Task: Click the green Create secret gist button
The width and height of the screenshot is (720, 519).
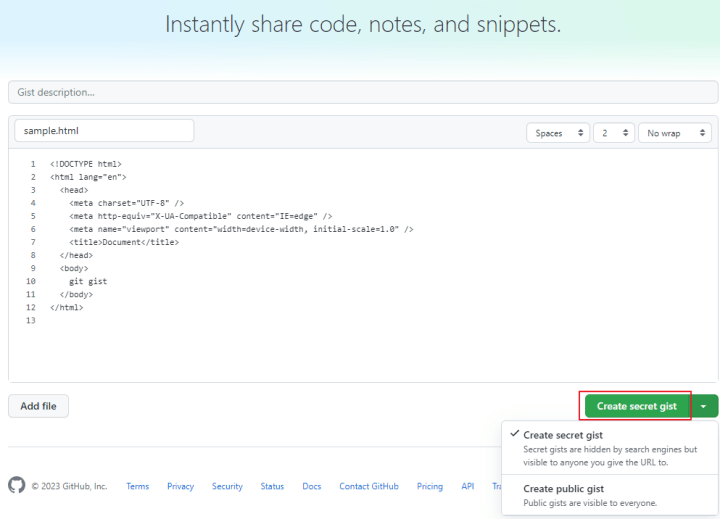Action: coord(636,406)
